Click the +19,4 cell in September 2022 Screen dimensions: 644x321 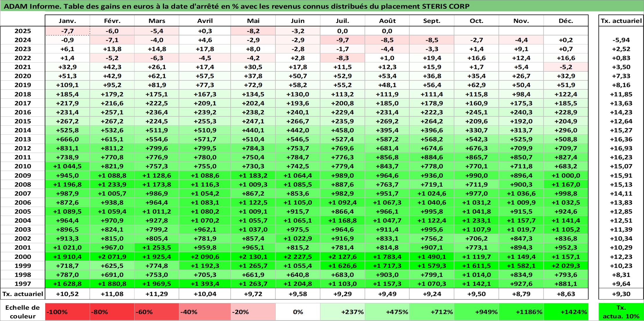(x=432, y=58)
